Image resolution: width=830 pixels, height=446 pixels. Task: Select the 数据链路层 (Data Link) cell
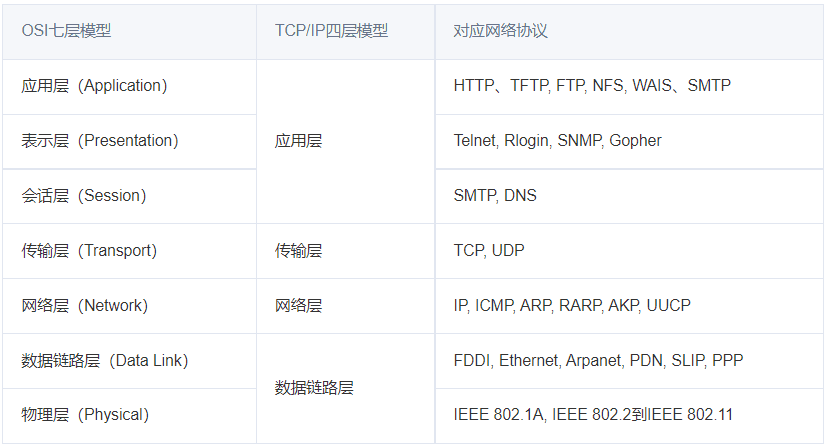[x=105, y=360]
